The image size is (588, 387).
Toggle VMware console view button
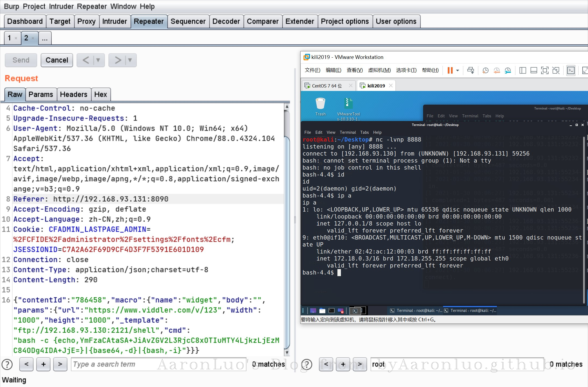click(571, 71)
